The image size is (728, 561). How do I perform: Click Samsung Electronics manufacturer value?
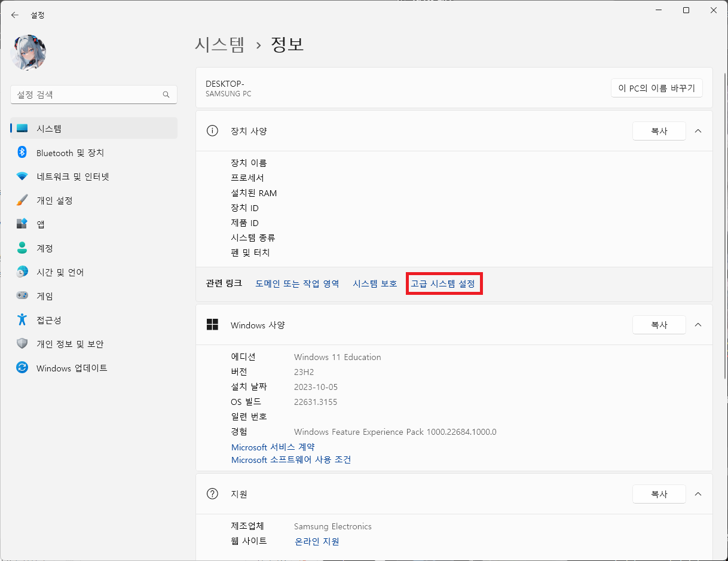tap(333, 526)
